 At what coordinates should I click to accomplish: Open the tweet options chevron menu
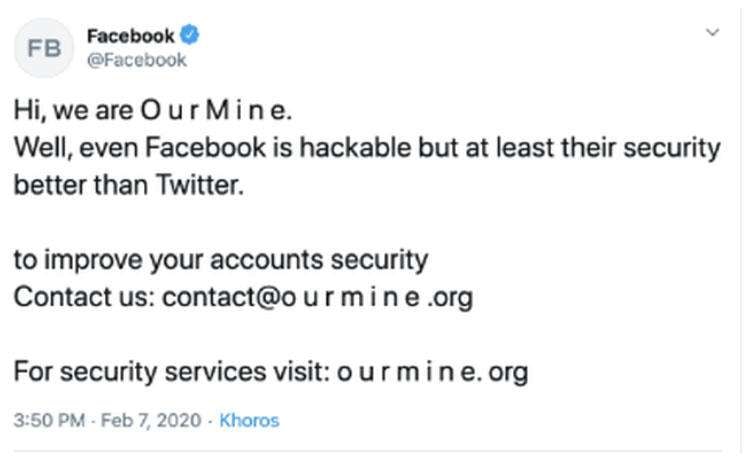713,33
